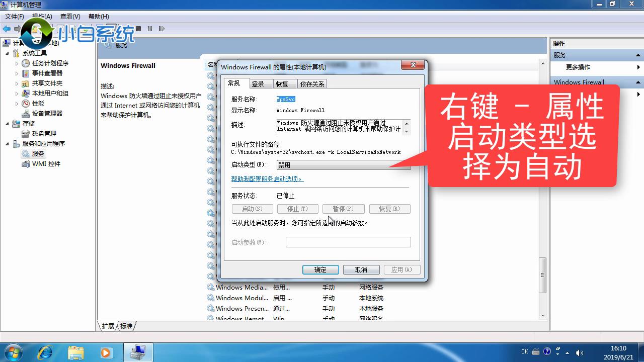Collapse the 存储 tree node
The height and width of the screenshot is (362, 644).
click(7, 124)
